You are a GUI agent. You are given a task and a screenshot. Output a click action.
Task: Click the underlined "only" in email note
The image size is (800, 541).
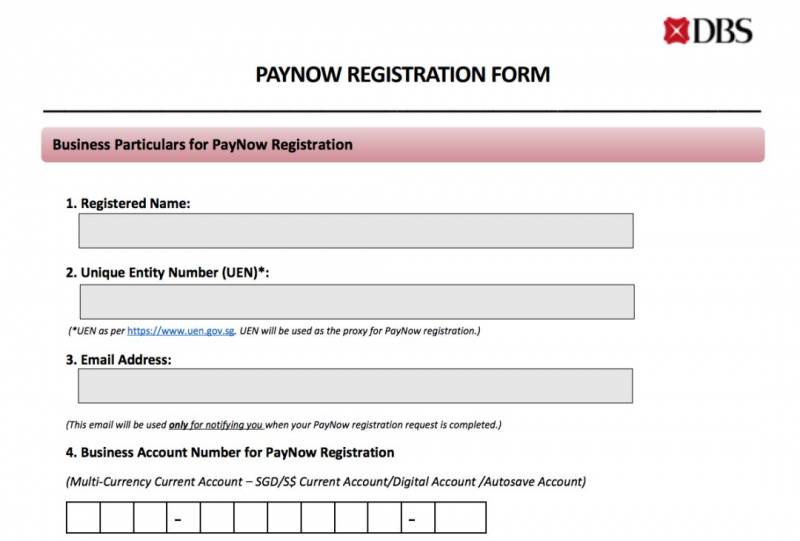pos(179,424)
